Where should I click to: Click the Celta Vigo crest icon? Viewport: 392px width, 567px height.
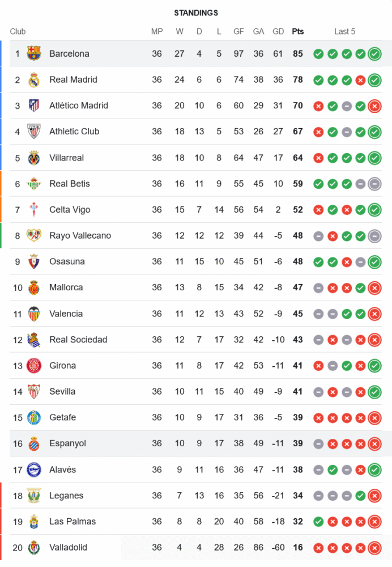click(x=34, y=210)
